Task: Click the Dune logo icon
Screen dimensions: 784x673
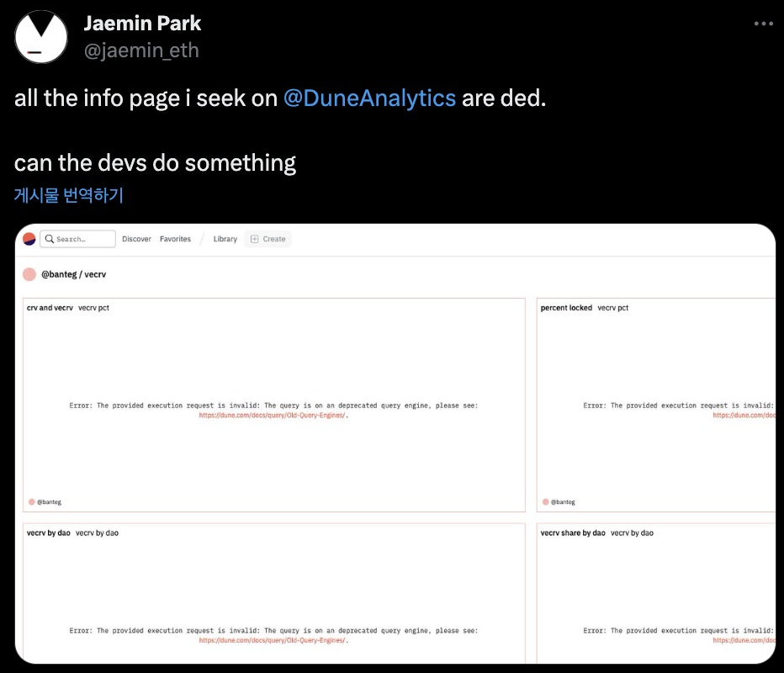Action: click(29, 239)
